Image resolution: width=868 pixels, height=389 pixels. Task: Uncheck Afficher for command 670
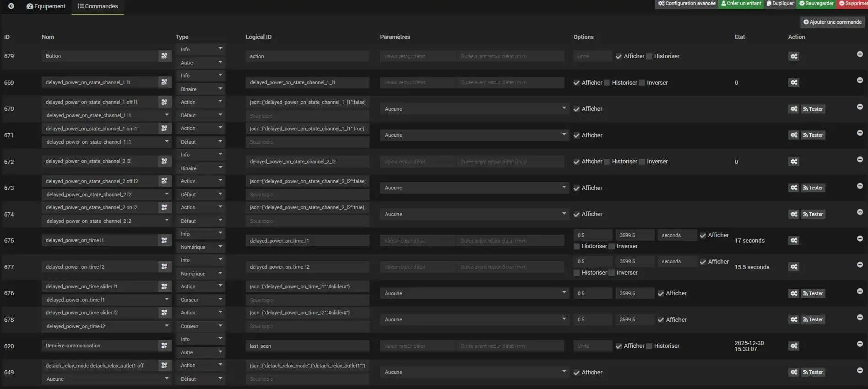[576, 109]
